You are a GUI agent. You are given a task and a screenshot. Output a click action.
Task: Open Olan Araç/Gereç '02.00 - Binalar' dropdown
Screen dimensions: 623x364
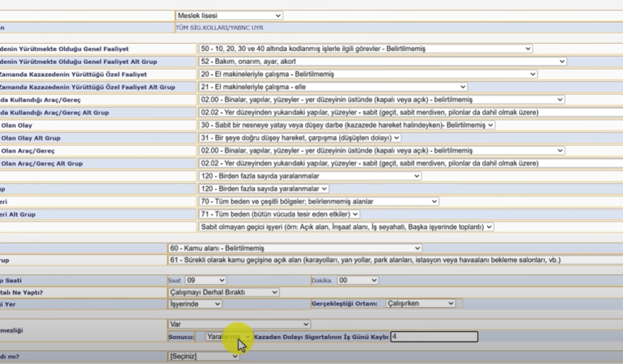click(381, 150)
